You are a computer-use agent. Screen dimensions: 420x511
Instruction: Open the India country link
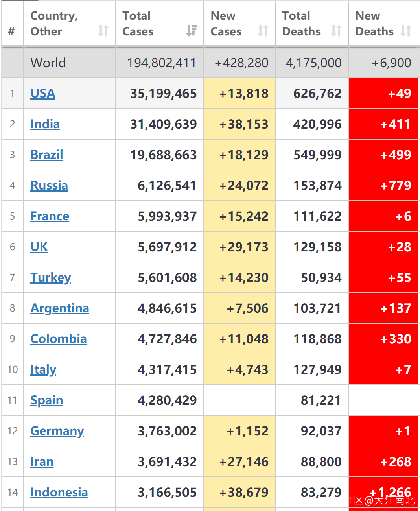click(45, 124)
